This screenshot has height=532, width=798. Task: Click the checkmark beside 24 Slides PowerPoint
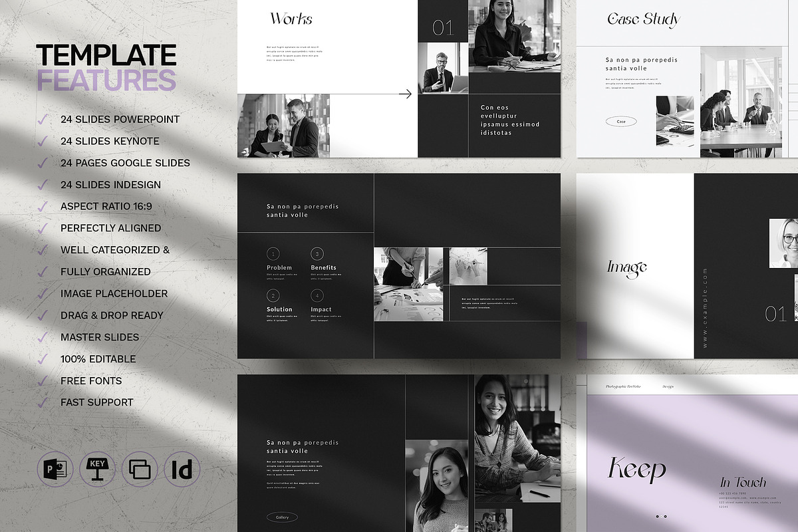(x=43, y=120)
